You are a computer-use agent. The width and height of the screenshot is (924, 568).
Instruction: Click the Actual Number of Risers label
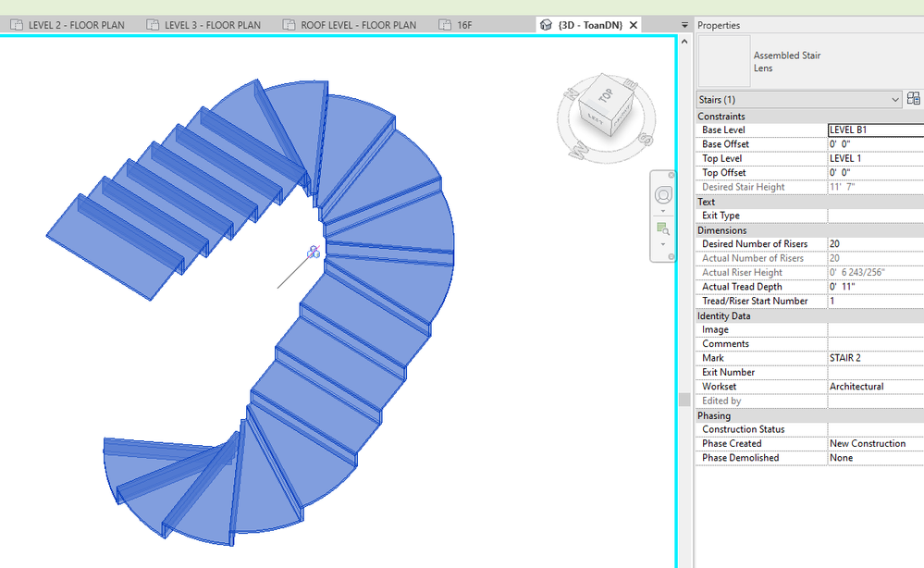point(753,258)
